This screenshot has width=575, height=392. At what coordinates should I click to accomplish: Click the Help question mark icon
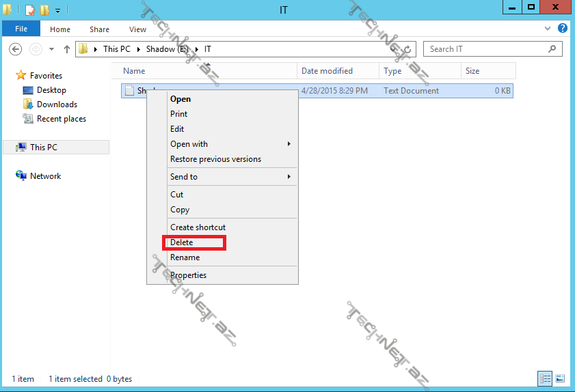point(562,29)
